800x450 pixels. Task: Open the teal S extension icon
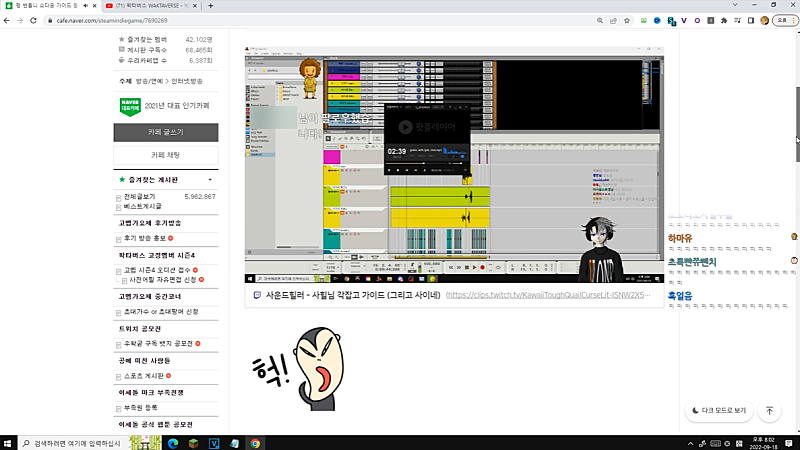point(671,21)
